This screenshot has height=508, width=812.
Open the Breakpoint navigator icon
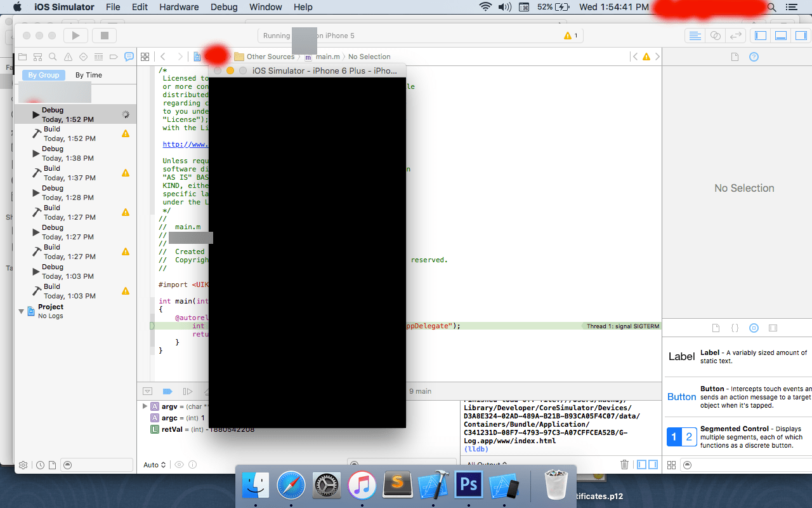coord(114,57)
